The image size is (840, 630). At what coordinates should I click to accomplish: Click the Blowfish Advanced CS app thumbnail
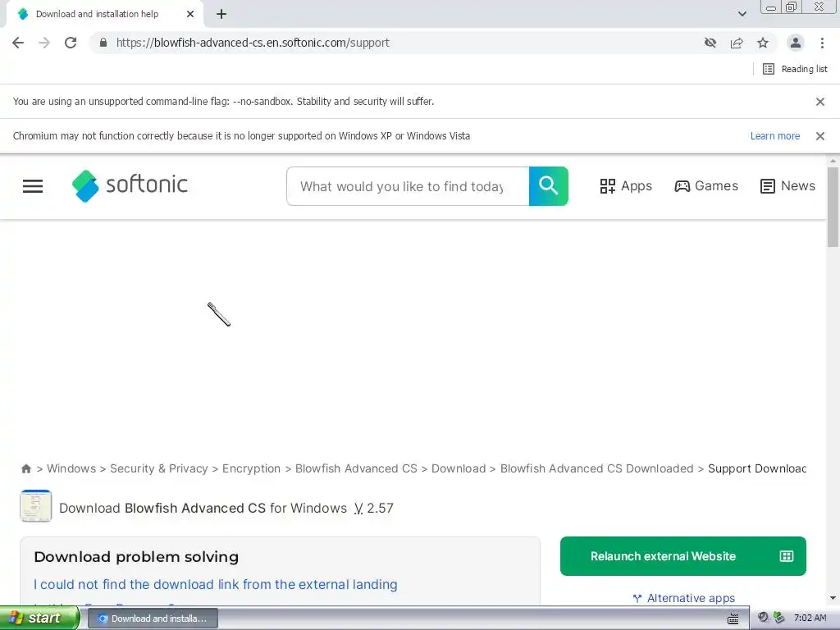click(x=36, y=505)
